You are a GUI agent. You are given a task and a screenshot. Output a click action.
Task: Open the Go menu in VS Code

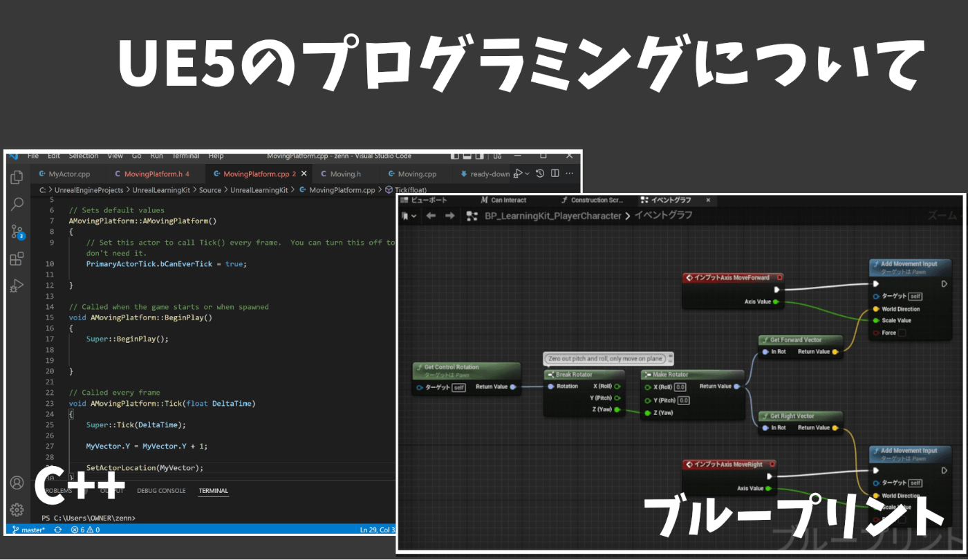click(136, 156)
